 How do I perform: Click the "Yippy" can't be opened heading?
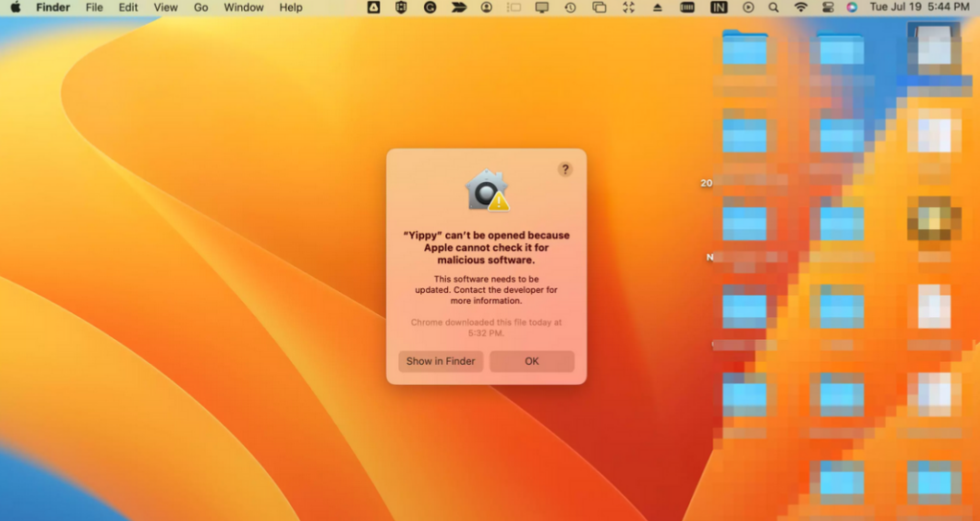486,248
